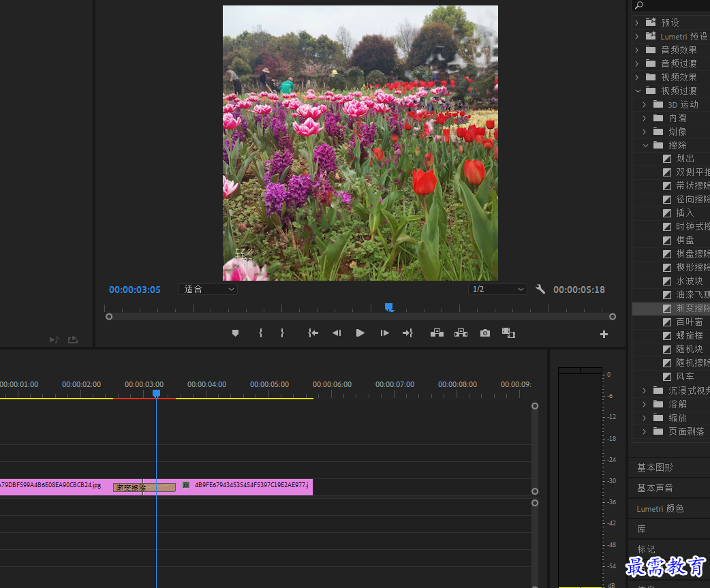Expand the 3D 运动 folder
The width and height of the screenshot is (710, 588).
tap(645, 104)
